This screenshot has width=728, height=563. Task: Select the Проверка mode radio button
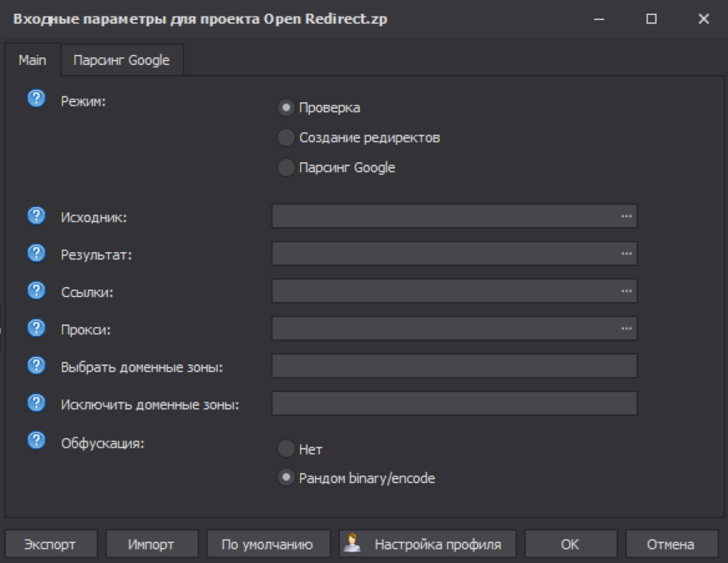[286, 107]
